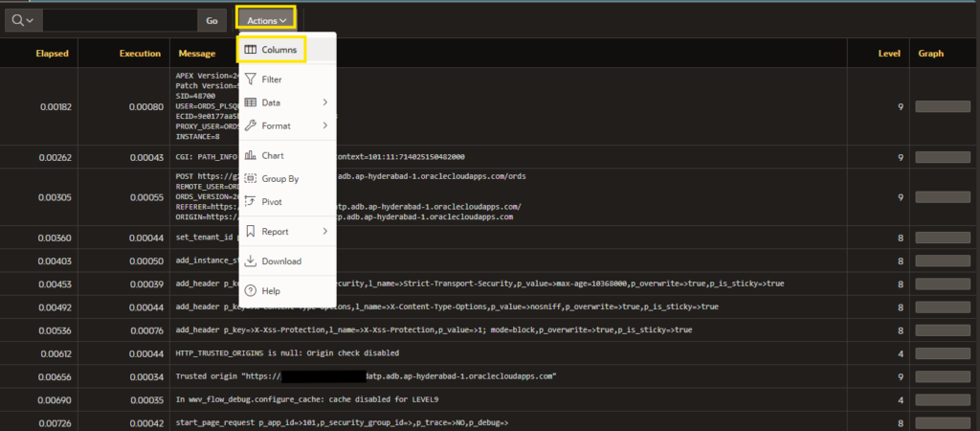Click the Group By dashed-box icon

pos(250,179)
